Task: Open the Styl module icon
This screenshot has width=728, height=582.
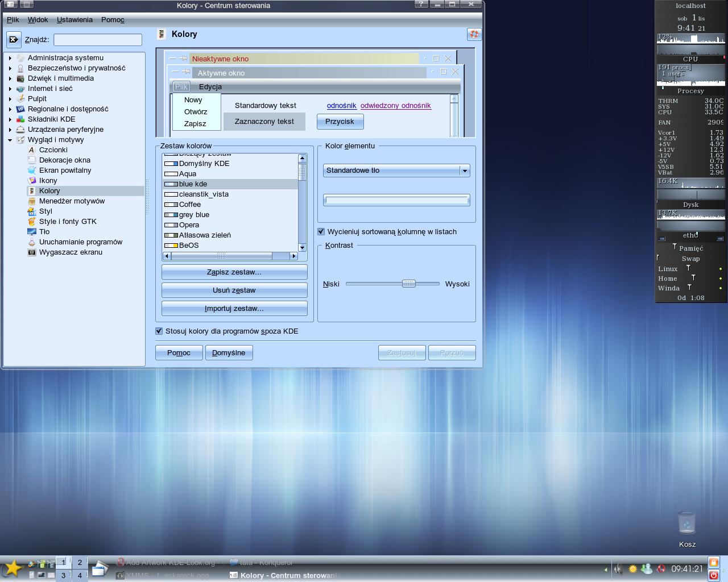Action: tap(32, 211)
